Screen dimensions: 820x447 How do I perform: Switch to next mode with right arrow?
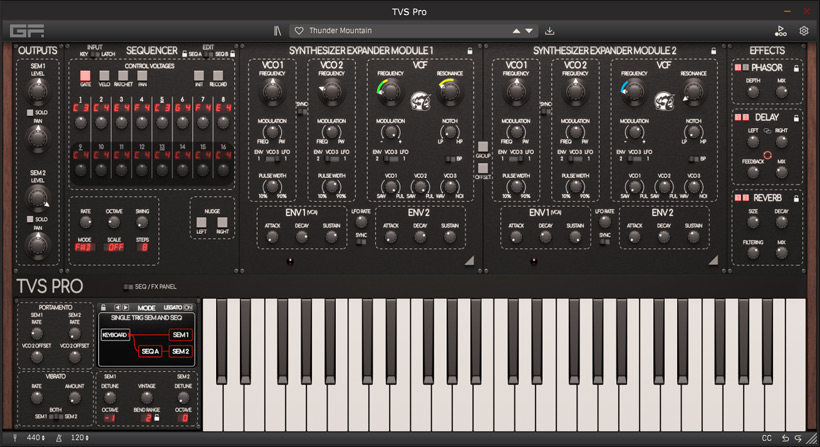(x=126, y=307)
